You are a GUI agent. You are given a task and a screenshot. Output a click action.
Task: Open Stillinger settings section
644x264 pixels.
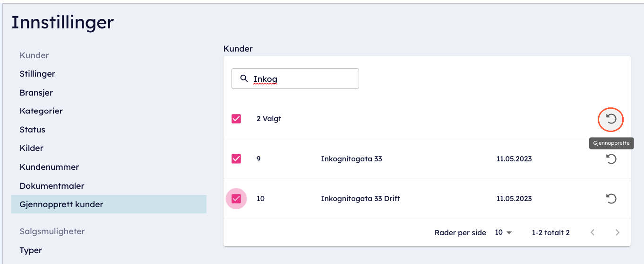tap(37, 74)
